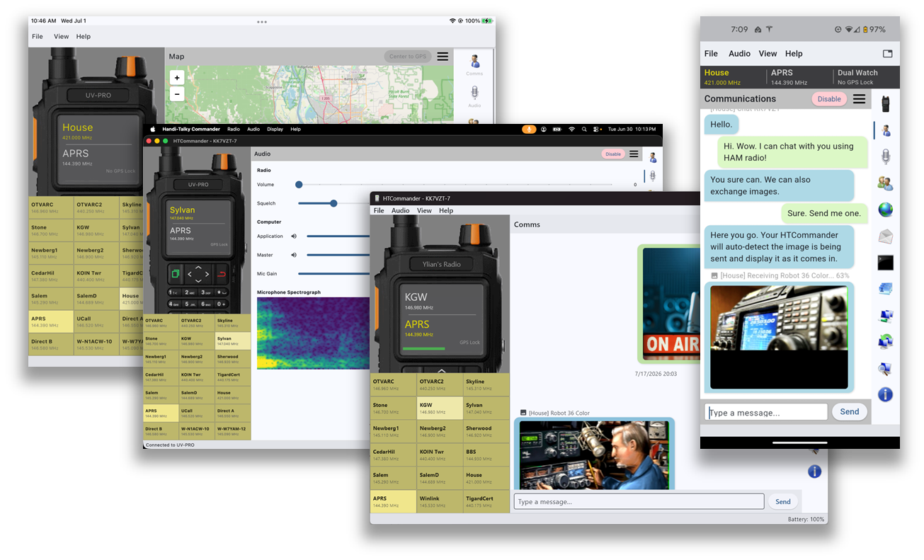Open the blue info icon in Android sidebar
Screen dimensions: 924x560
pos(885,395)
